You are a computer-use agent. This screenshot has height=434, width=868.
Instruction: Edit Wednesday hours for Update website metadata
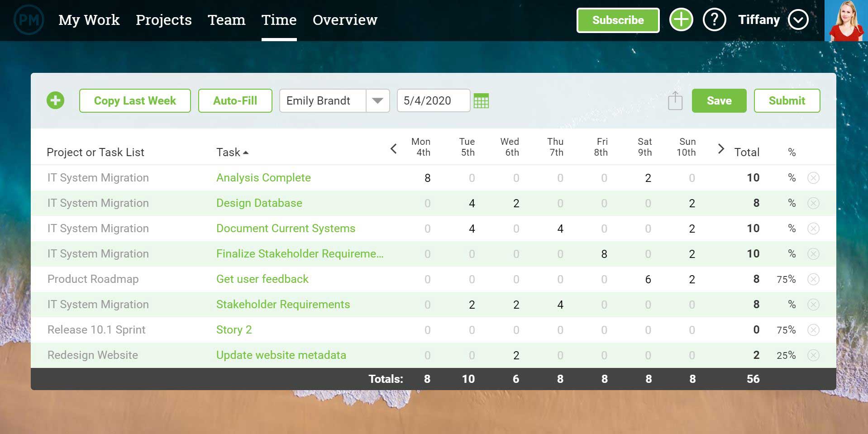pyautogui.click(x=516, y=356)
